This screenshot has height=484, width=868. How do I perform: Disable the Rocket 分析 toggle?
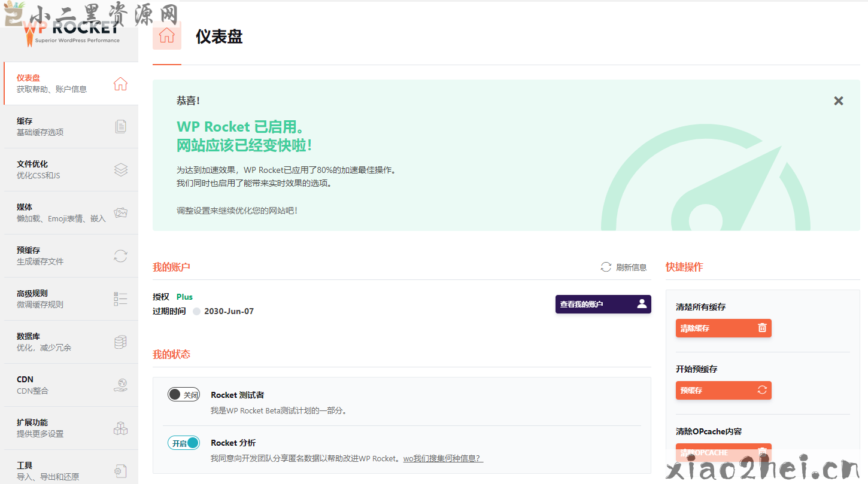(x=184, y=443)
